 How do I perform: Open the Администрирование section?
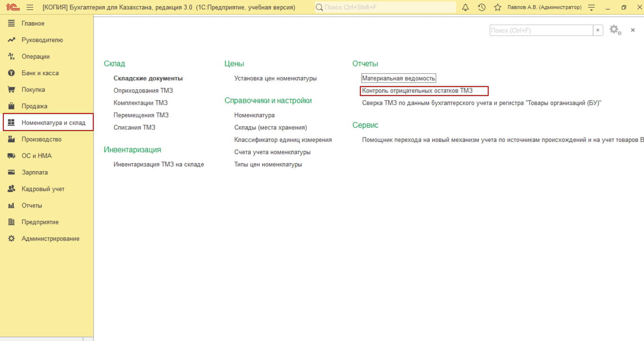(50, 239)
